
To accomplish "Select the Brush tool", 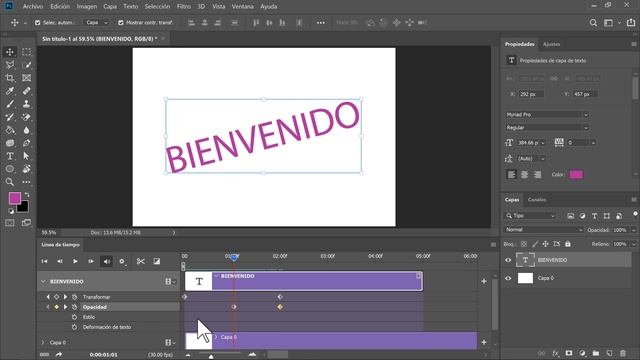I will point(10,104).
